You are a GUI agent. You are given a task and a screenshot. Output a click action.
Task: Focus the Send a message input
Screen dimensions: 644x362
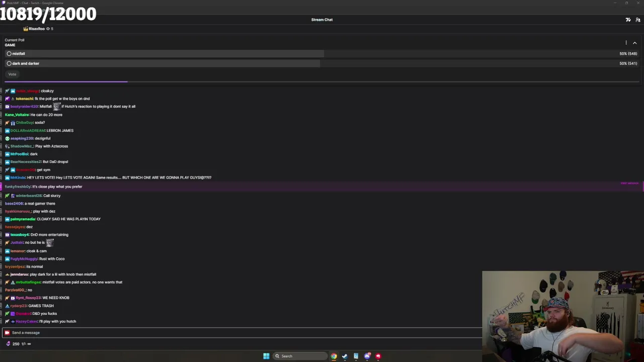point(242,332)
